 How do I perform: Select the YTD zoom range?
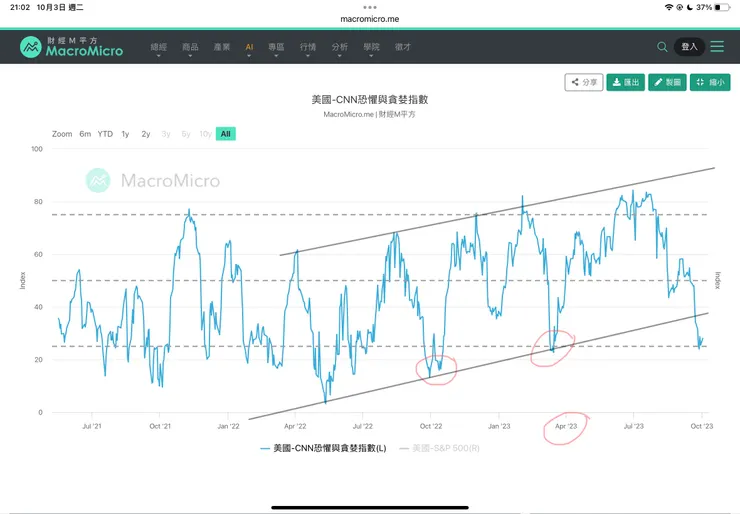105,134
